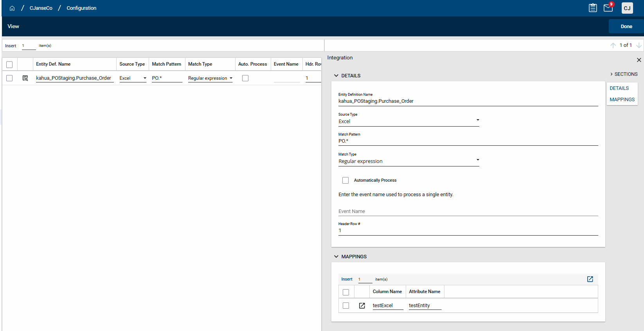The width and height of the screenshot is (644, 331).
Task: Focus the Event Name field in Details
Action: [468, 211]
